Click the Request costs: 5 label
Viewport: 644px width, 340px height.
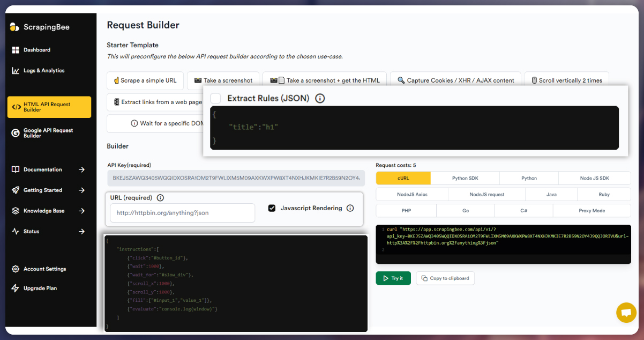(x=396, y=165)
